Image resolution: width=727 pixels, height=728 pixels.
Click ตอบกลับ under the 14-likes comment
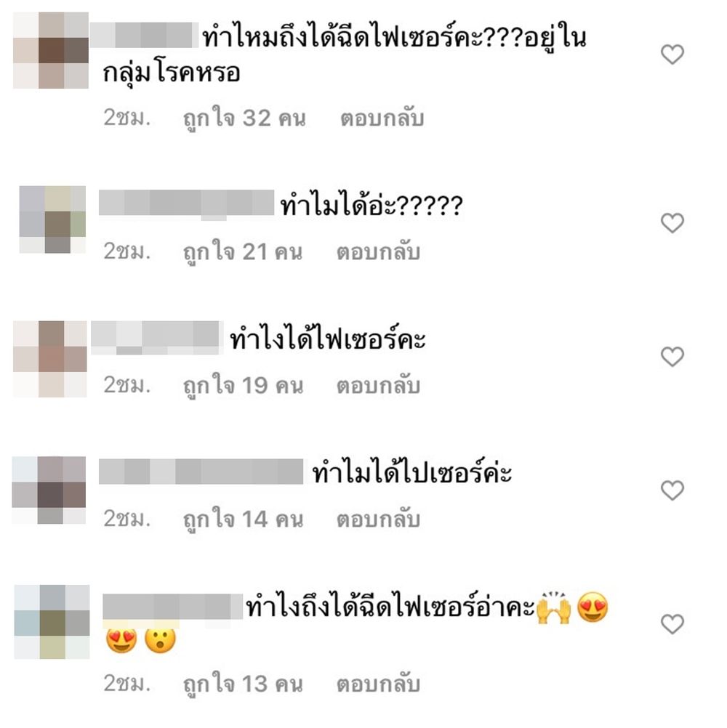378,519
